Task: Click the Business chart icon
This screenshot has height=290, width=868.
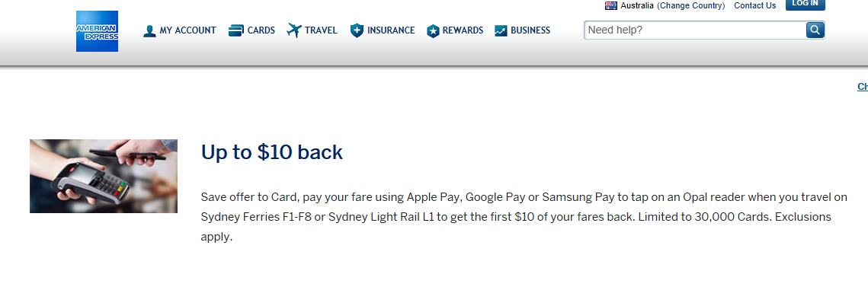Action: click(501, 31)
